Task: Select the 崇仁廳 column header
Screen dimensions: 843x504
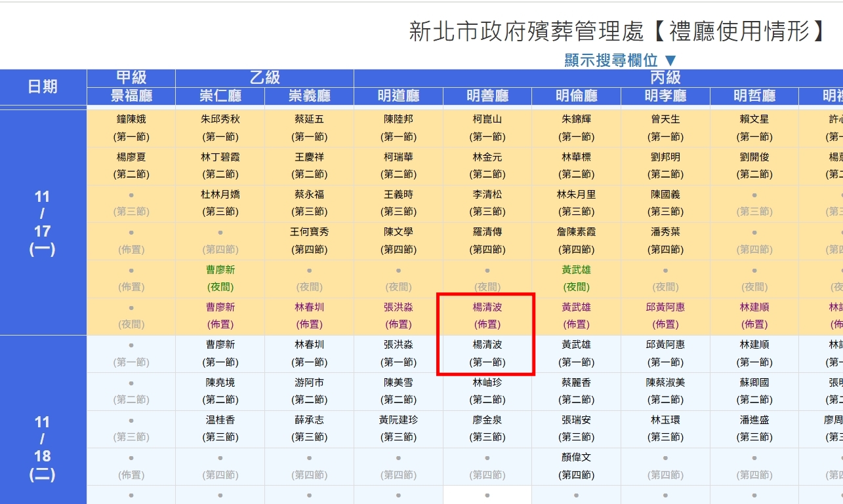Action: point(220,96)
